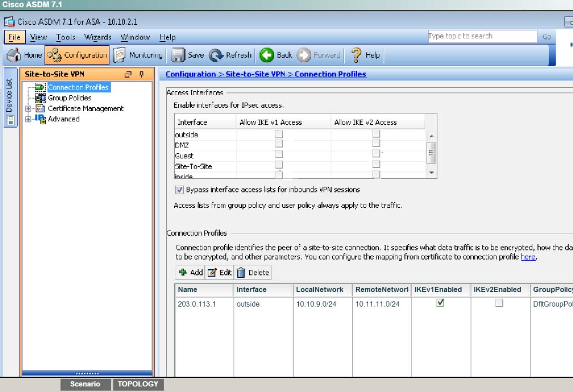Check IKEv2Enabled for 203.0.113.1 profile
This screenshot has height=392, width=573.
tap(499, 303)
